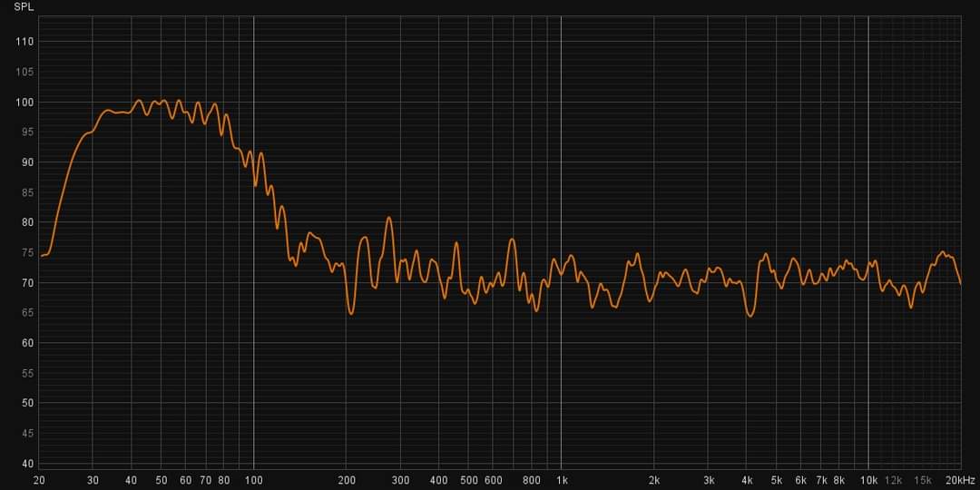Screen dimensions: 980x490
Task: Click the 40 value on SPL axis
Action: [x=26, y=463]
